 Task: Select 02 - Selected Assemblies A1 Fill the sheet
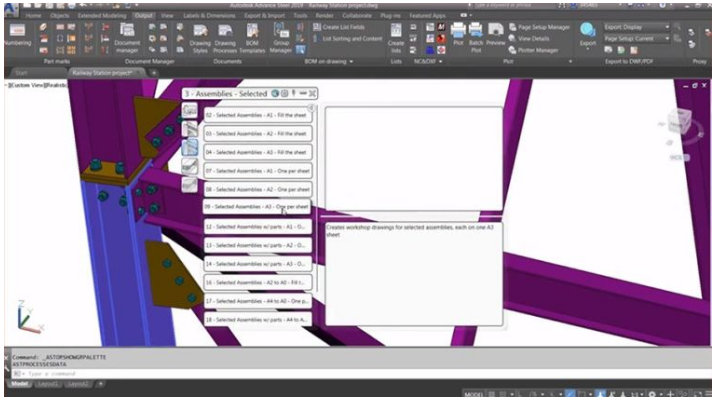(x=257, y=115)
